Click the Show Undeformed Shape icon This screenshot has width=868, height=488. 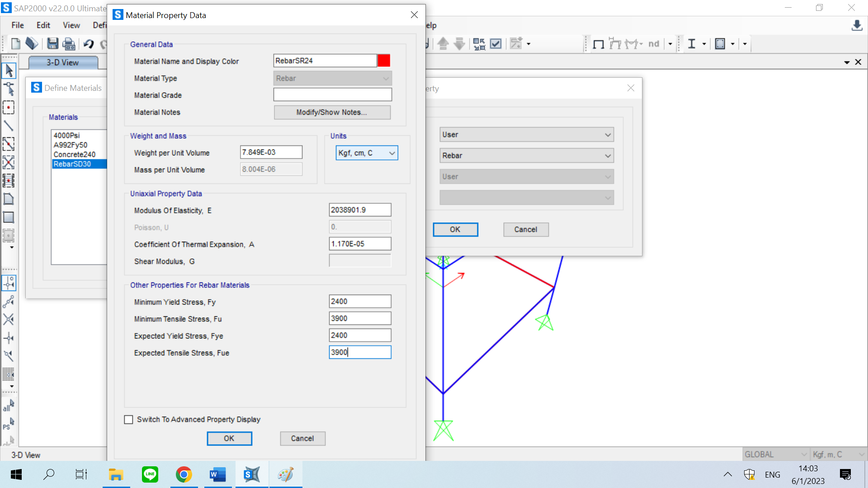(x=599, y=44)
